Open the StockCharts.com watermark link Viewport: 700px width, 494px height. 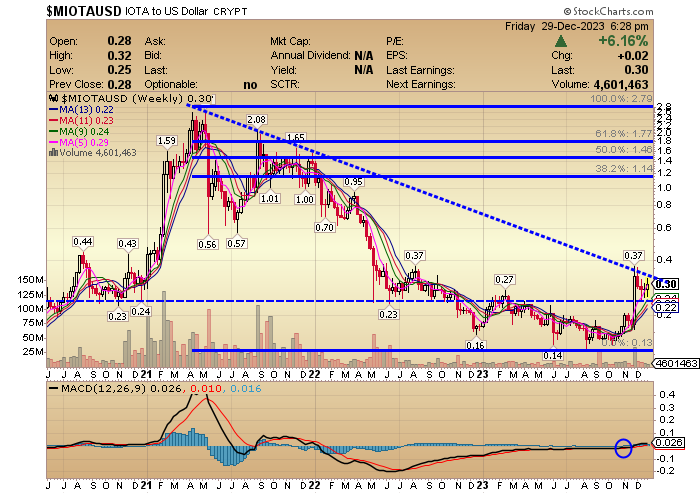tap(608, 11)
